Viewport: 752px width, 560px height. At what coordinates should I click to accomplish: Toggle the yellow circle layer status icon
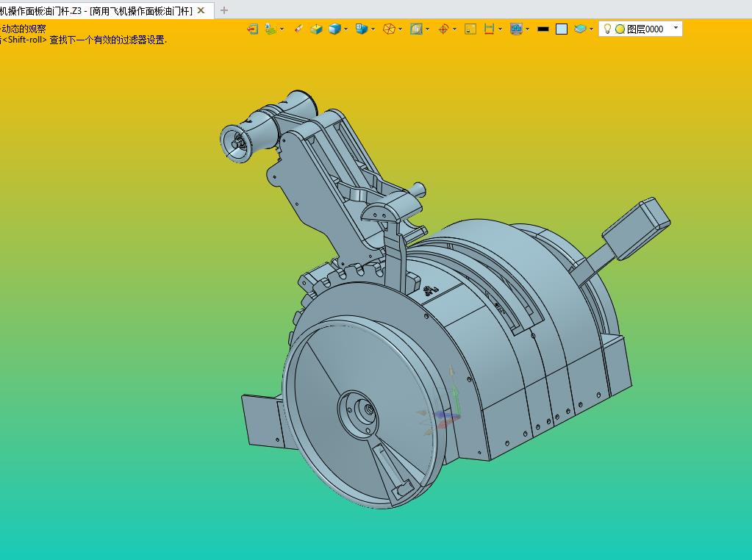620,29
